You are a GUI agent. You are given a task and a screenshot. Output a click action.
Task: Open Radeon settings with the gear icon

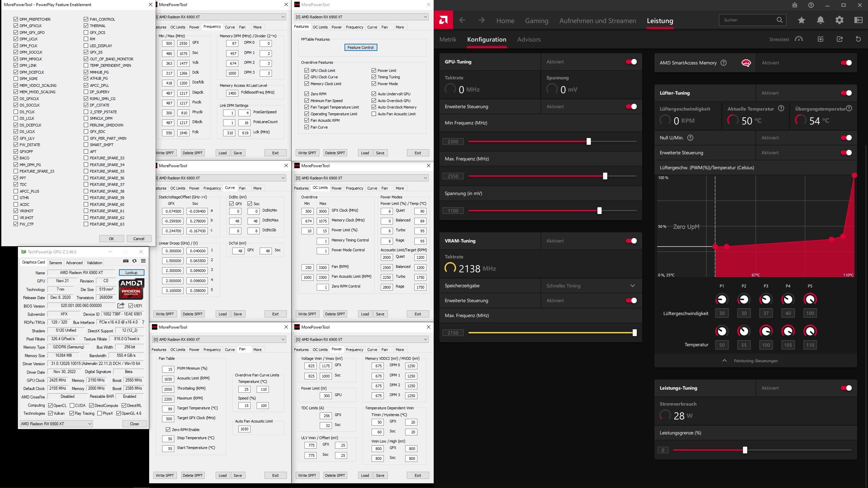[x=840, y=20]
